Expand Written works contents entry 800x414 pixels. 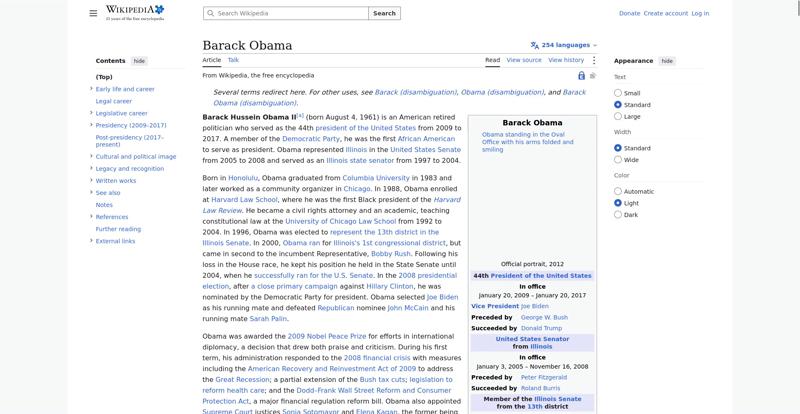tap(91, 180)
